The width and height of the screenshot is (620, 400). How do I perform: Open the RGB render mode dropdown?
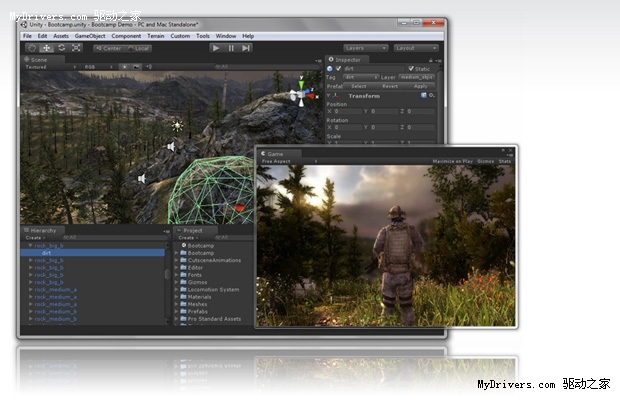tap(98, 67)
